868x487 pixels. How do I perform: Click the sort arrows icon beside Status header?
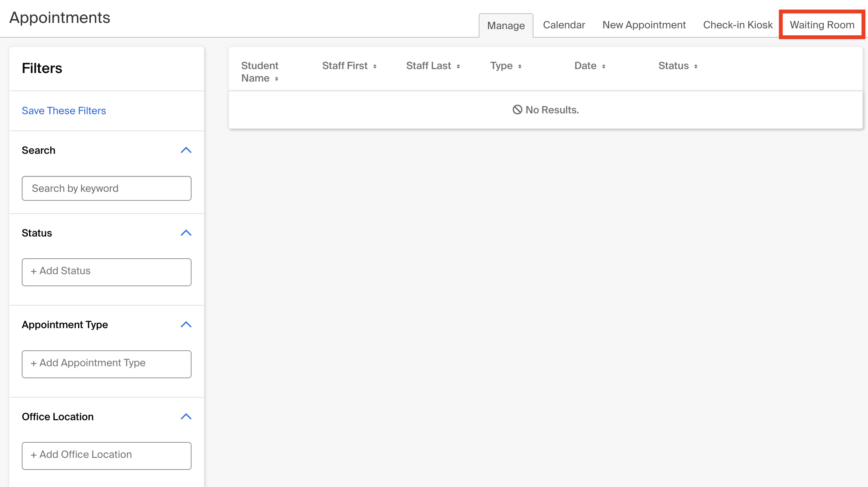coord(696,66)
